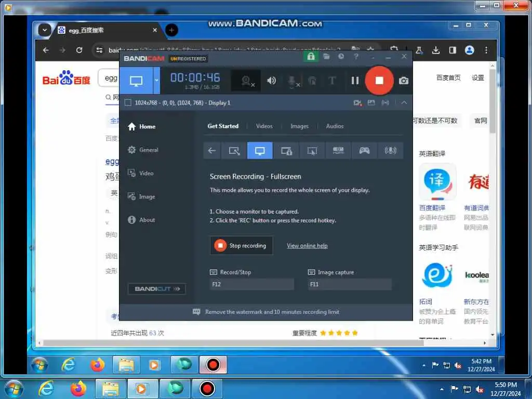Image resolution: width=532 pixels, height=399 pixels.
Task: Toggle the webcam overlay icon
Action: point(247,81)
